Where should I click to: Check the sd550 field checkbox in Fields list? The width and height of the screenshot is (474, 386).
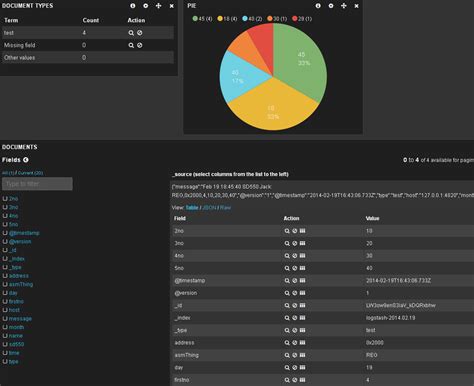pyautogui.click(x=5, y=344)
